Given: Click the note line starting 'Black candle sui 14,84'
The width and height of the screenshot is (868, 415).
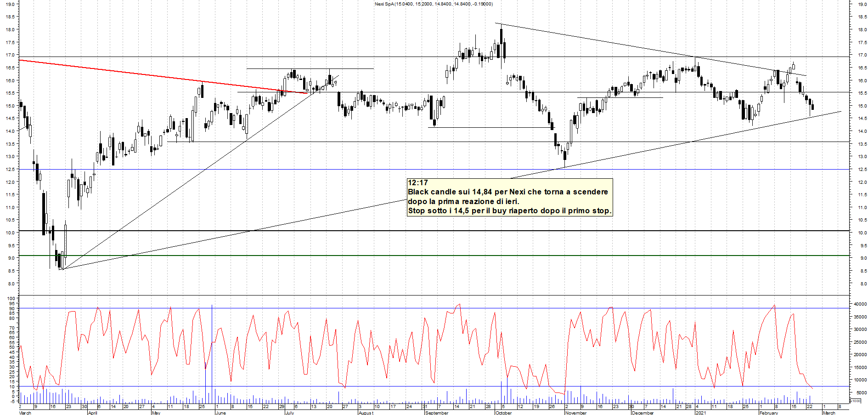Looking at the screenshot, I should click(x=508, y=192).
